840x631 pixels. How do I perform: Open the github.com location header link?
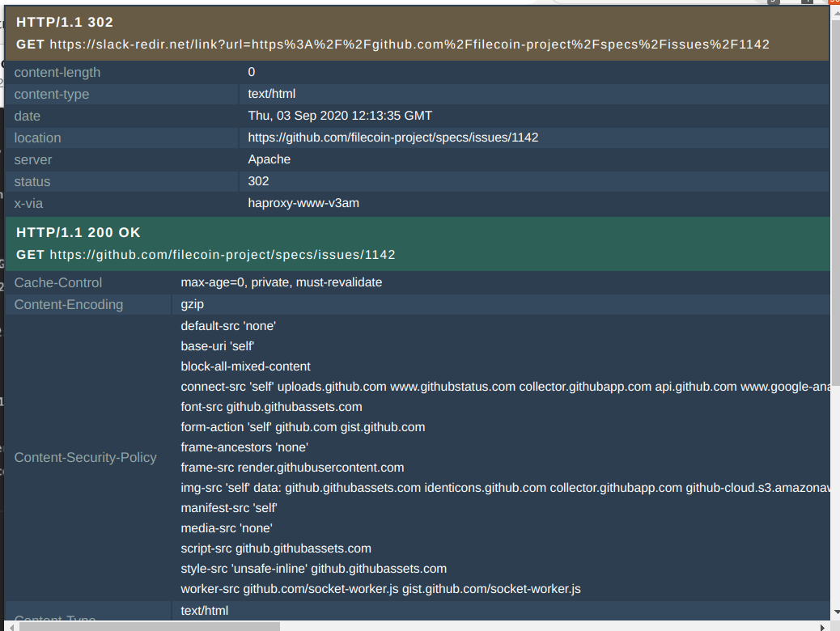[392, 137]
